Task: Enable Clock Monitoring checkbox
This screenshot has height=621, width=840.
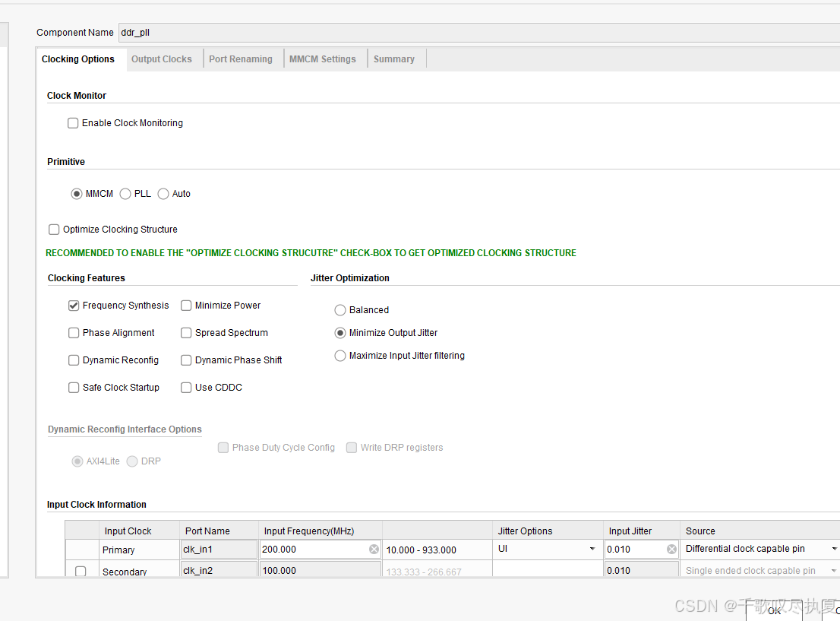Action: click(x=73, y=123)
